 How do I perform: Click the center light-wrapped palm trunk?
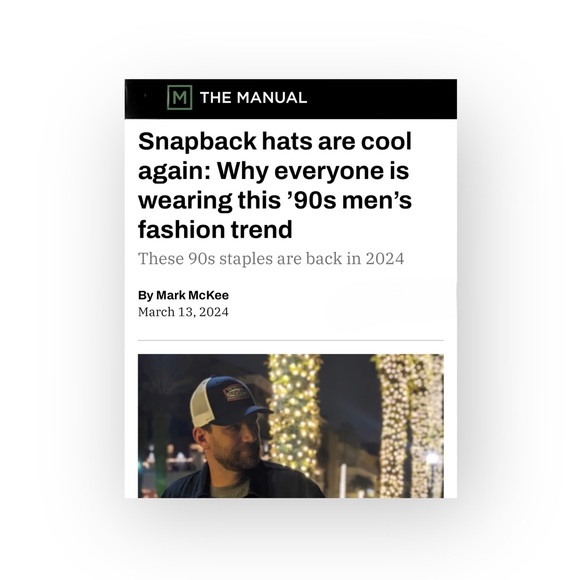(x=294, y=411)
